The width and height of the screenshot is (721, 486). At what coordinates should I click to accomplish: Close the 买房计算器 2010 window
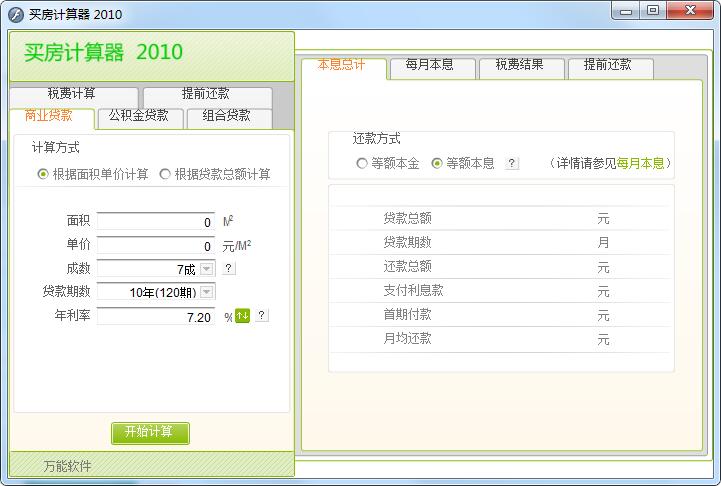[690, 11]
